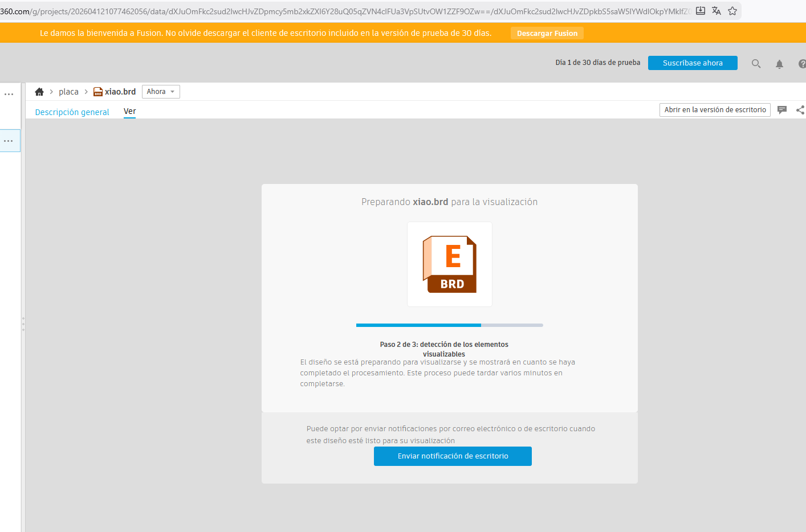Click Abrir en la versión de escritorio

point(715,110)
